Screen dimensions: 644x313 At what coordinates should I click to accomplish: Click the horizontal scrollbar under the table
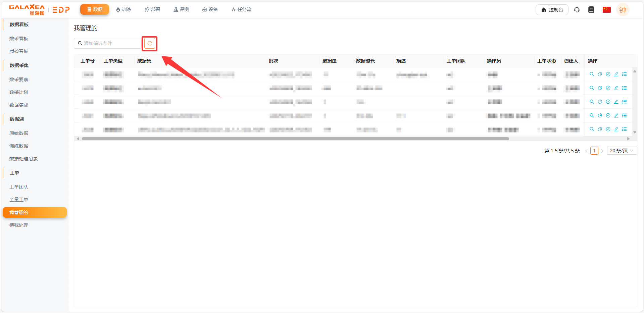pyautogui.click(x=295, y=139)
